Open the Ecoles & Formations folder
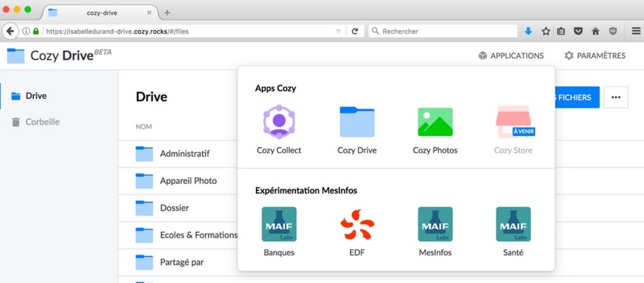 199,235
